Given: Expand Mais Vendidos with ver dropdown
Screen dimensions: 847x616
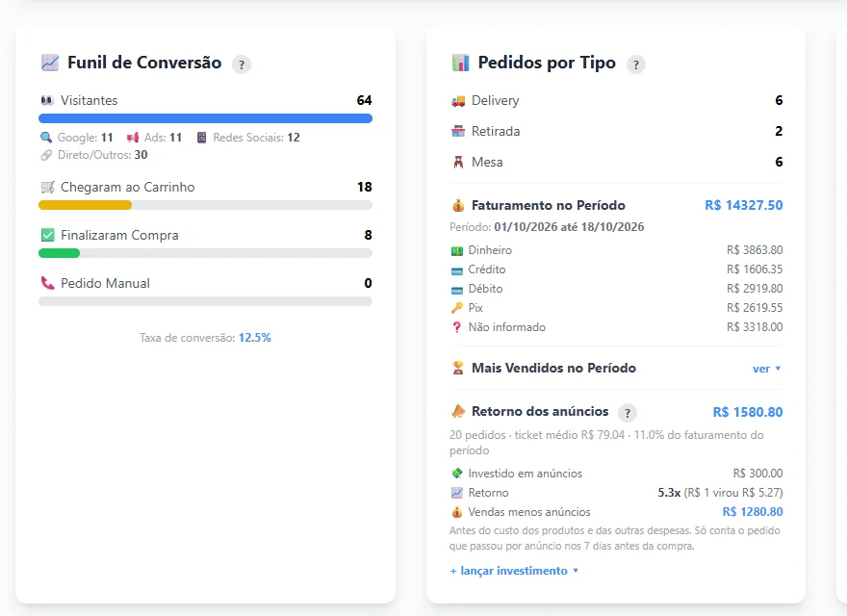Looking at the screenshot, I should click(766, 369).
